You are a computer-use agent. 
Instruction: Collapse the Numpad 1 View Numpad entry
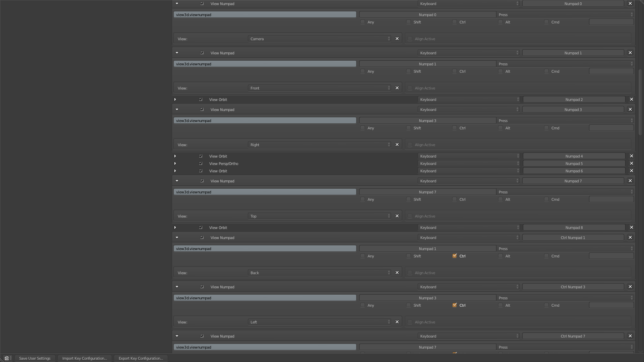[x=177, y=53]
